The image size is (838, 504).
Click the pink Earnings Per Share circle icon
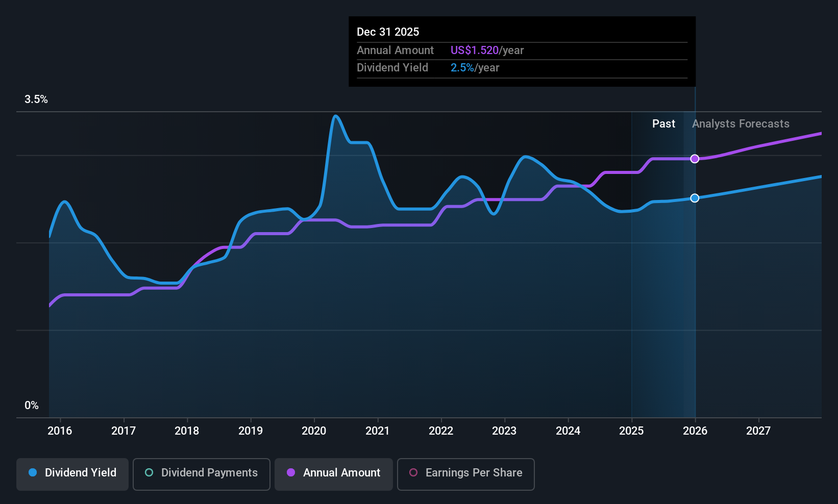pyautogui.click(x=413, y=473)
